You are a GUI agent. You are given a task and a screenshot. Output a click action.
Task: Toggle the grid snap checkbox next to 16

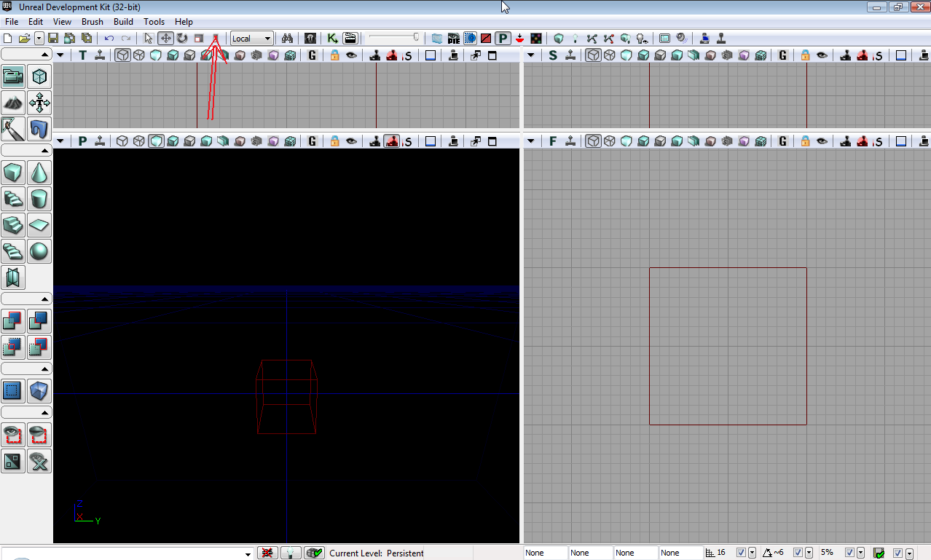tap(741, 553)
